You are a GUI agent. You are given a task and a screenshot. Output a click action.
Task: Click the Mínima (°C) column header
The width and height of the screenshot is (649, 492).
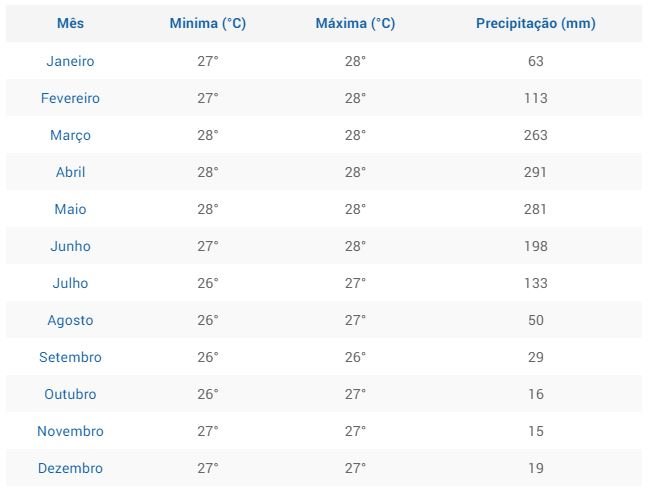pos(208,23)
